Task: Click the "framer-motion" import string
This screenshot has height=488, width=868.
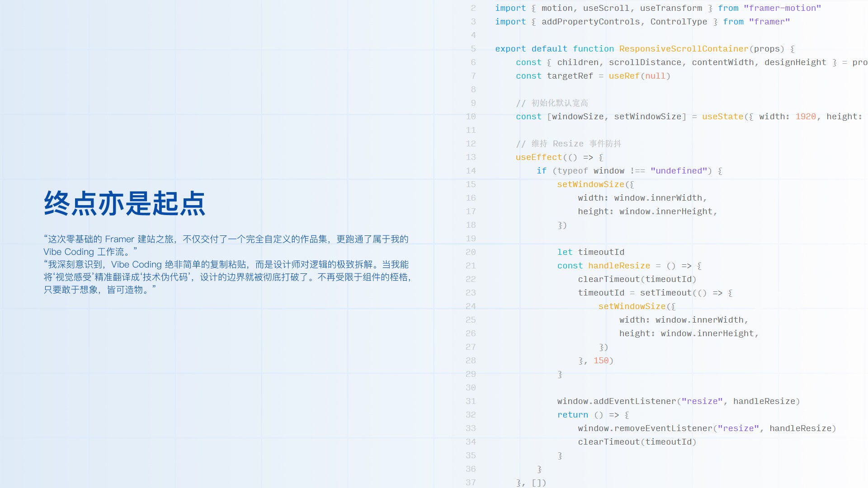Action: (x=782, y=8)
